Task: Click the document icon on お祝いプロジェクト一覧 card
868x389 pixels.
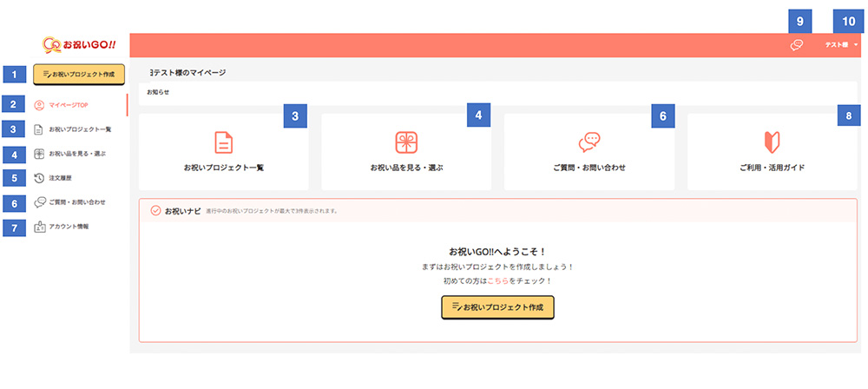Action: pos(223,142)
